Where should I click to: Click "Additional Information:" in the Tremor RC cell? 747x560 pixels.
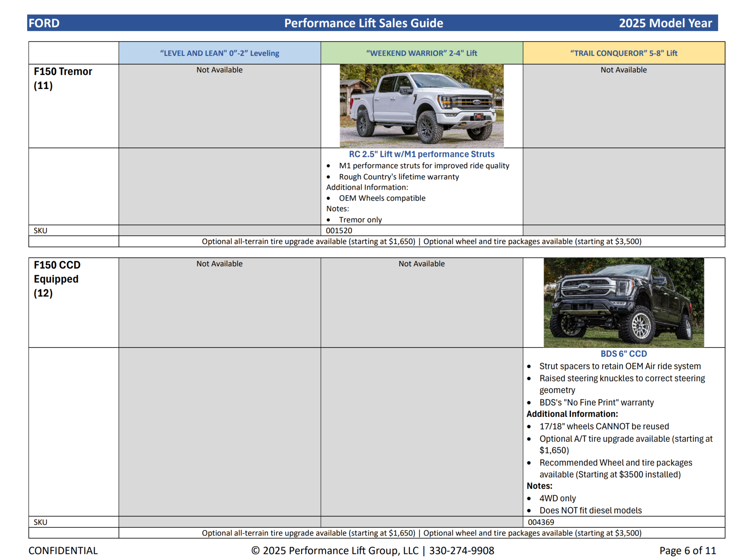pyautogui.click(x=367, y=187)
